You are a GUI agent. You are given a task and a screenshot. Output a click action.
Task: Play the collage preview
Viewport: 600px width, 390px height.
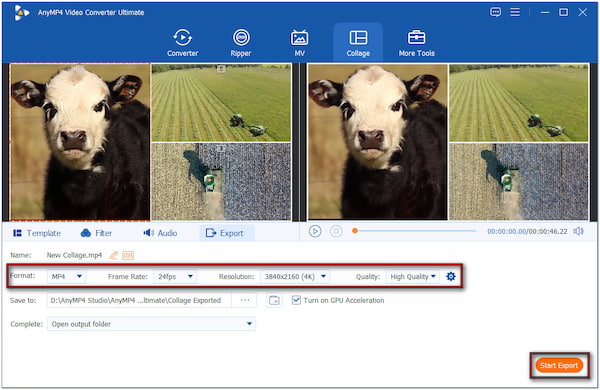(315, 231)
